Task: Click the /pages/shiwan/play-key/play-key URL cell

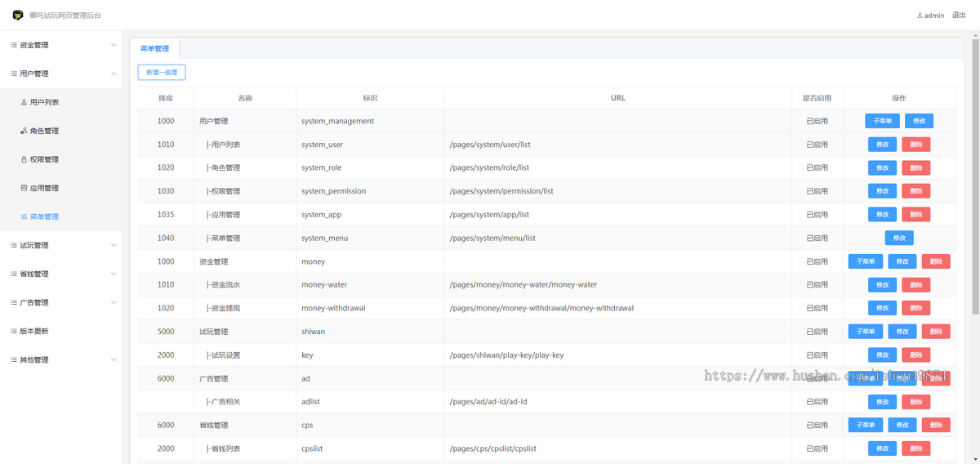Action: pos(618,355)
